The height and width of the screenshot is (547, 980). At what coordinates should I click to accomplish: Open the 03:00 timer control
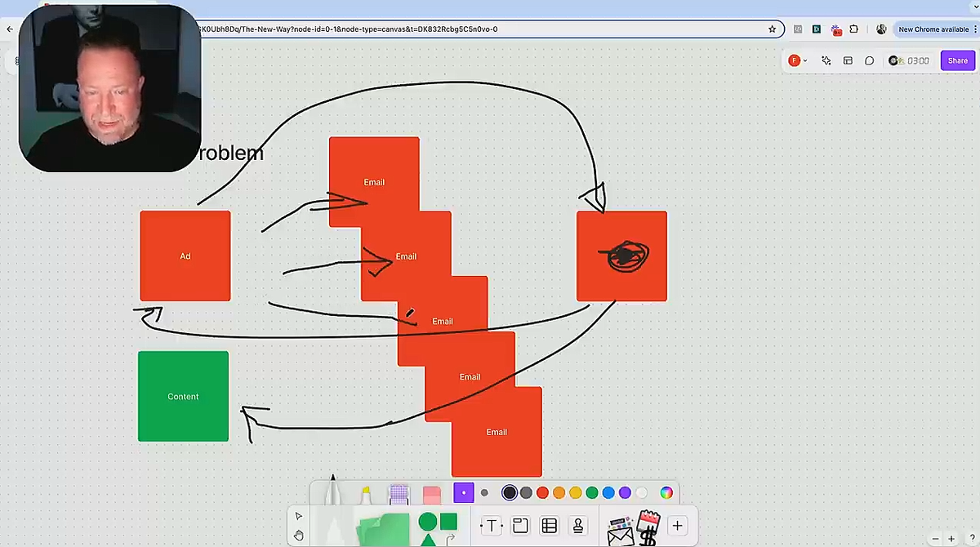910,60
